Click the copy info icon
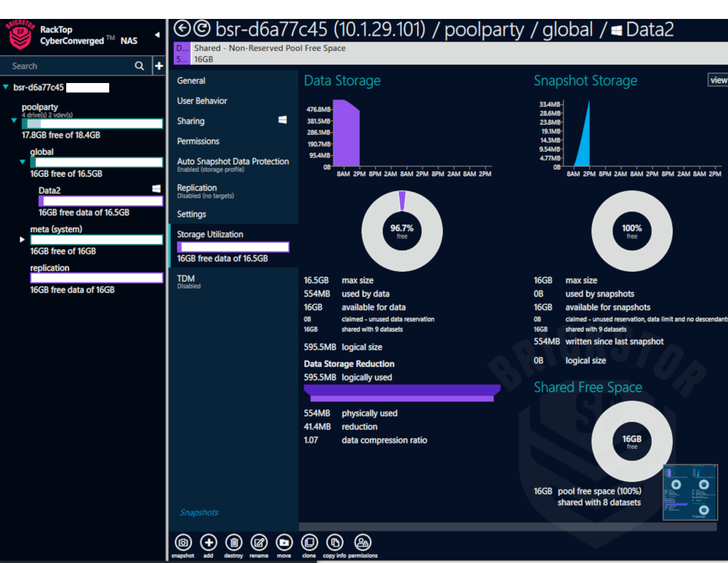This screenshot has height=563, width=728. click(334, 543)
